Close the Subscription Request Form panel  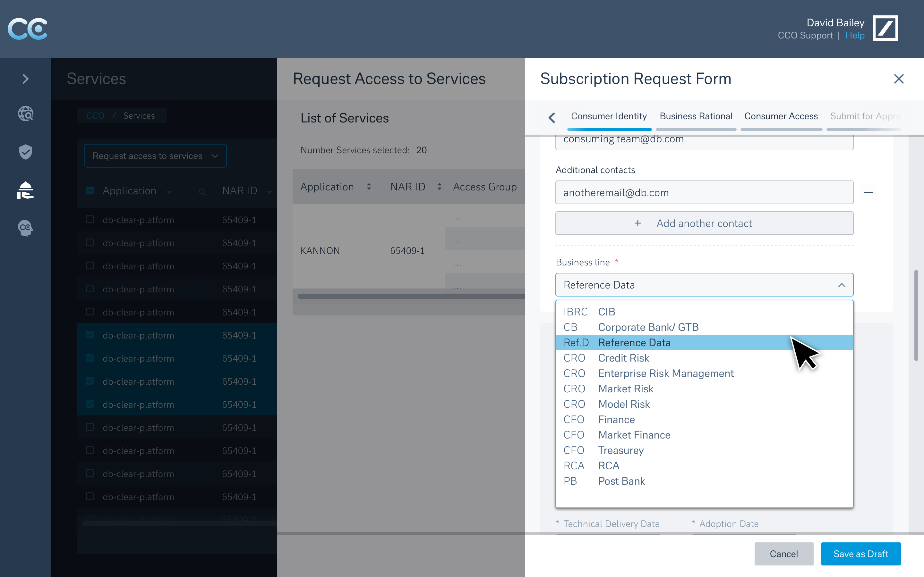pyautogui.click(x=899, y=79)
